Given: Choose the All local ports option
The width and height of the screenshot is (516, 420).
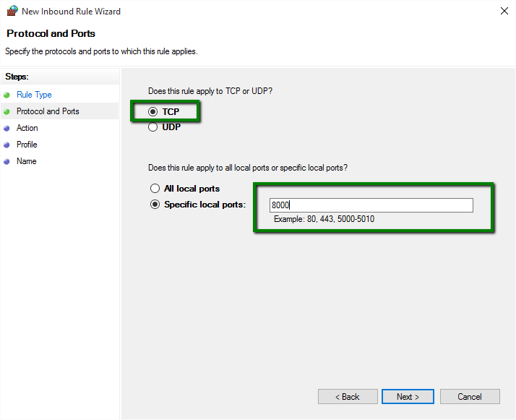Looking at the screenshot, I should pyautogui.click(x=155, y=189).
